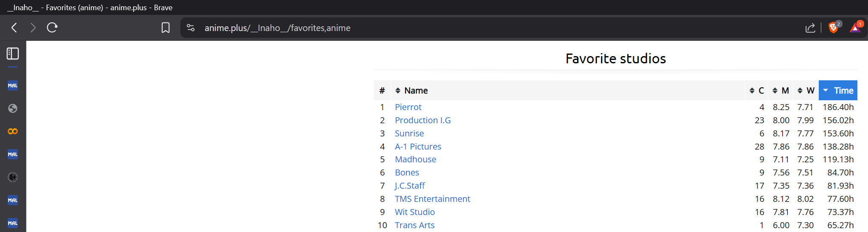Open the TMS Entertainment studio link
The height and width of the screenshot is (232, 868).
[432, 199]
